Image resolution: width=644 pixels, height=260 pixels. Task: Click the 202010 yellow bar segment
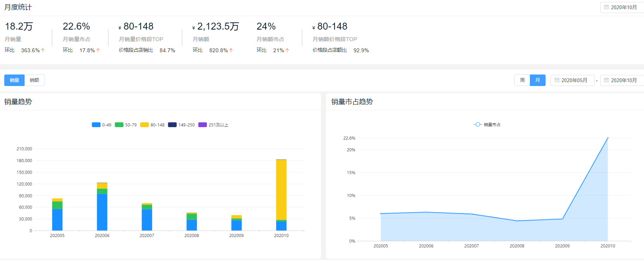pyautogui.click(x=281, y=190)
